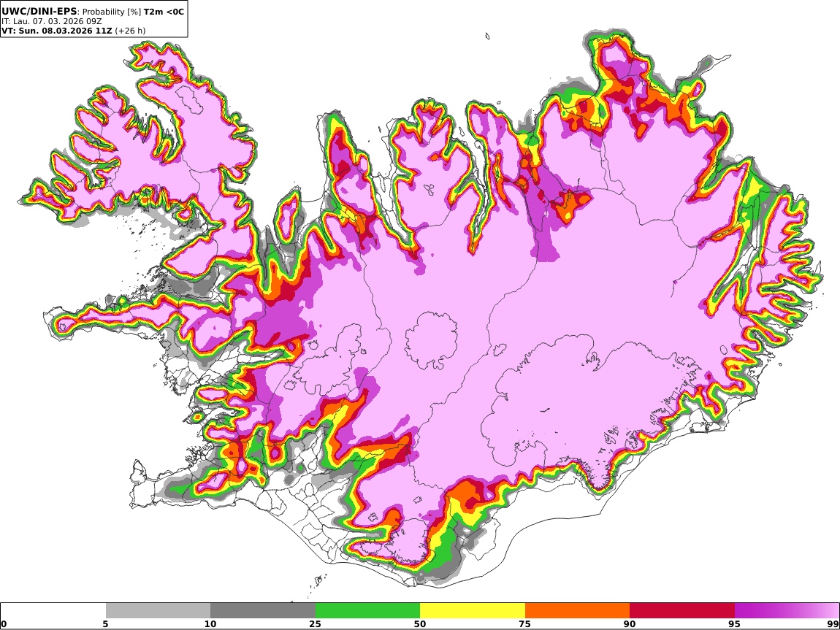Image resolution: width=840 pixels, height=630 pixels.
Task: Click the legend tick label '5'
Action: point(105,623)
